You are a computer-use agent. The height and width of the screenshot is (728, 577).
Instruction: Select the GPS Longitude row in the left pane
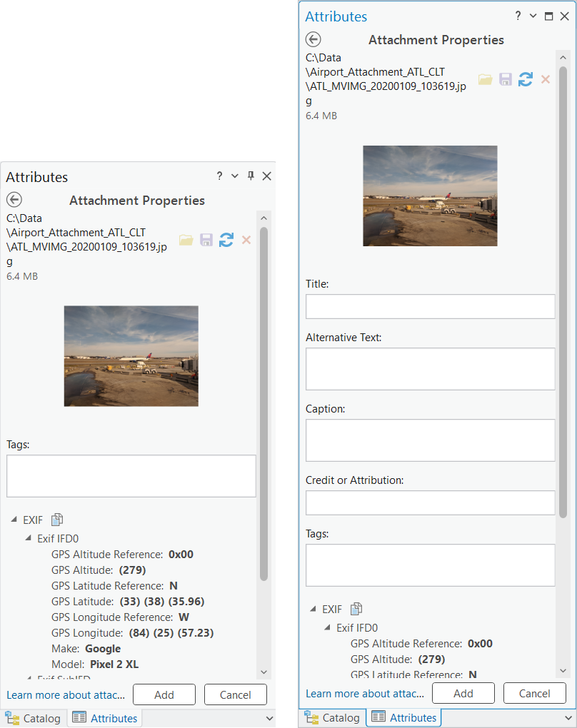tap(132, 633)
